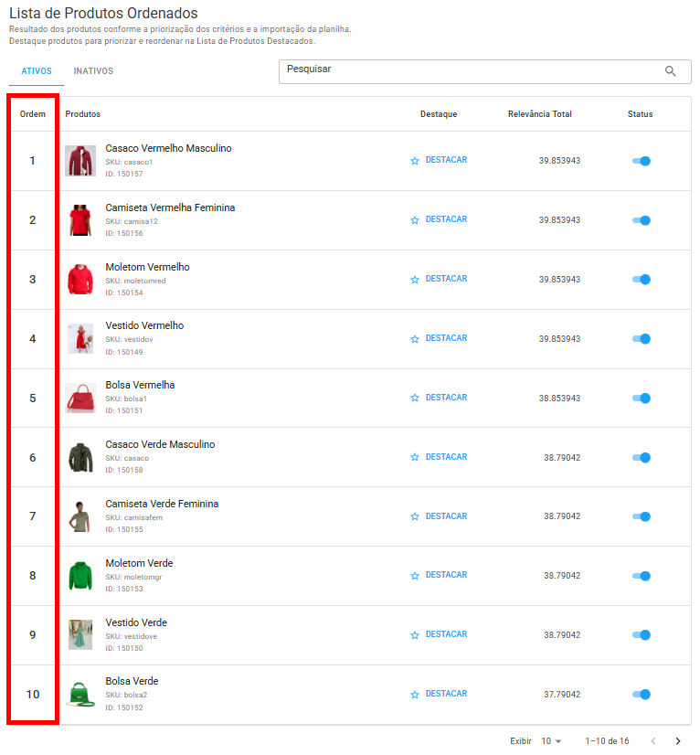Click red hoodie thumbnail Moletom Vermelho
The height and width of the screenshot is (755, 700).
click(80, 280)
